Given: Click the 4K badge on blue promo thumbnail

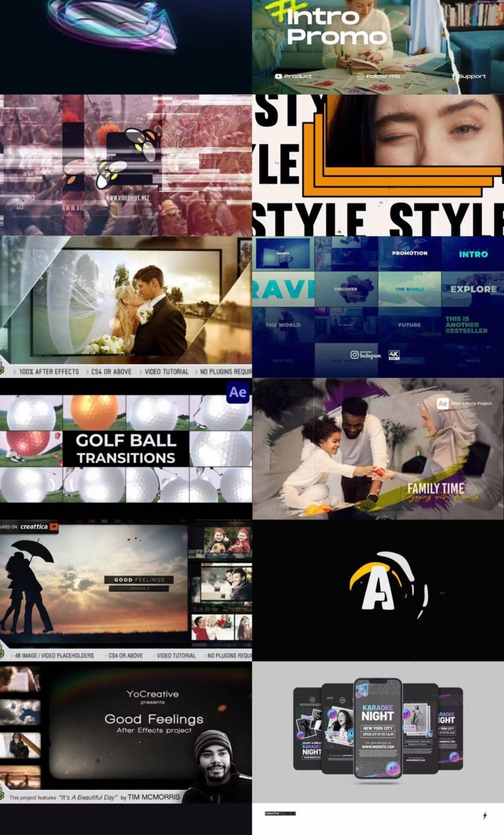Looking at the screenshot, I should [x=394, y=355].
